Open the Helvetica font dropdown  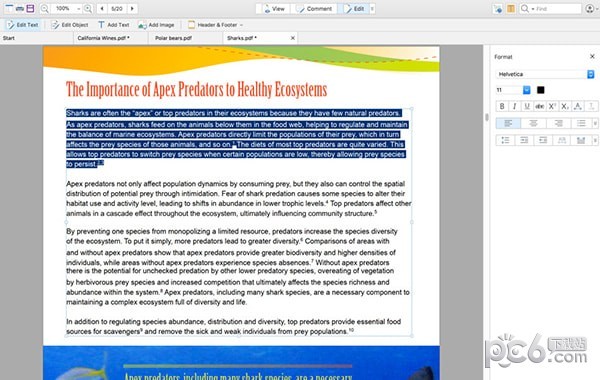tap(545, 74)
